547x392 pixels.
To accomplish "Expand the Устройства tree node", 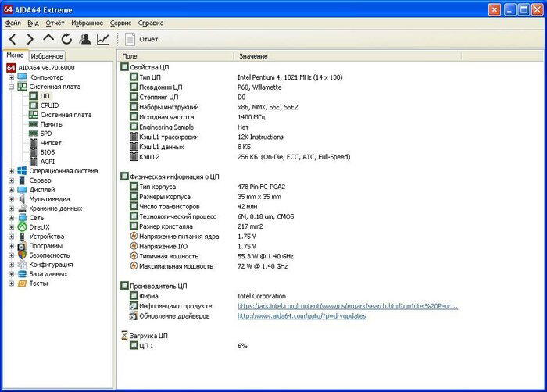I will pyautogui.click(x=11, y=237).
